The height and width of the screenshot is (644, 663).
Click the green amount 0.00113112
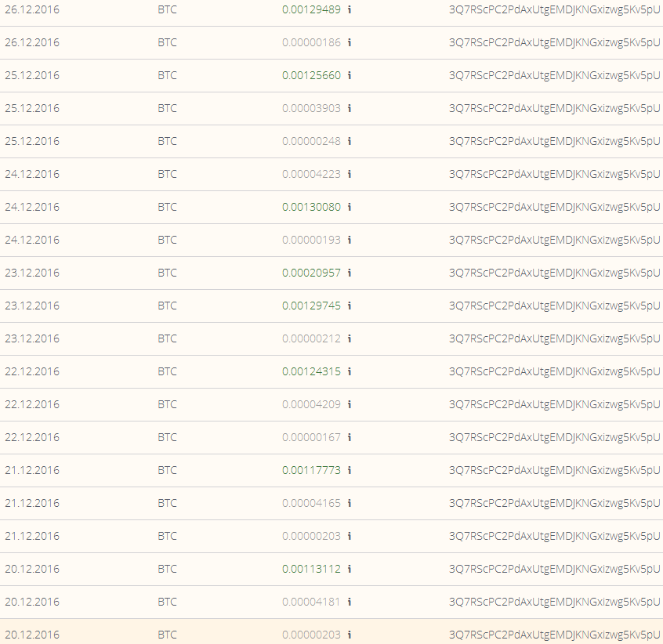311,569
